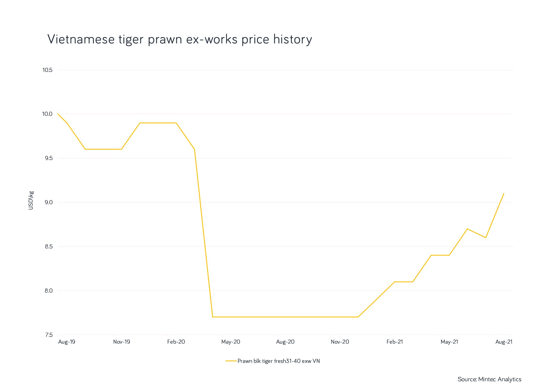Click the chart title text
The width and height of the screenshot is (549, 392).
(x=180, y=40)
